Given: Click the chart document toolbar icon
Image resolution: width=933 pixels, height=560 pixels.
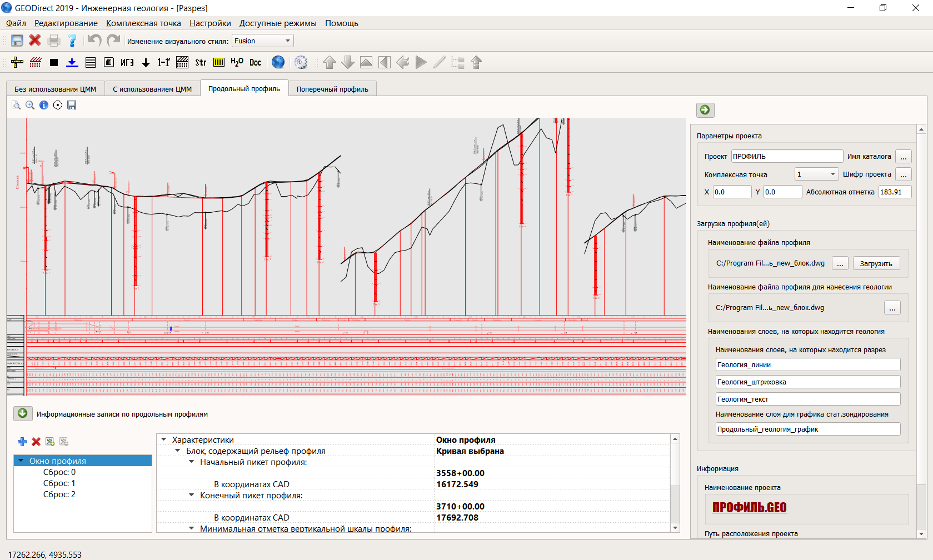Looking at the screenshot, I should 109,62.
